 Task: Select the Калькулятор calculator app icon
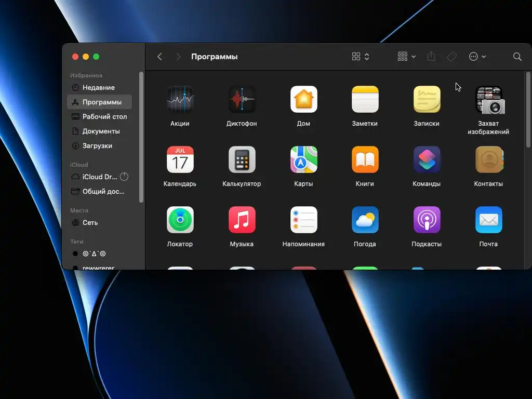pos(242,159)
